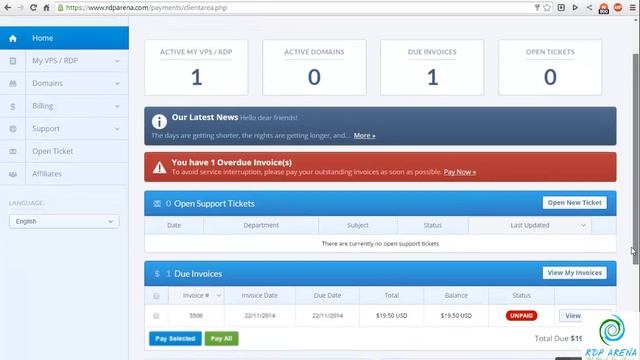The height and width of the screenshot is (360, 640).
Task: Expand the Support submenu arrow
Action: (x=117, y=129)
